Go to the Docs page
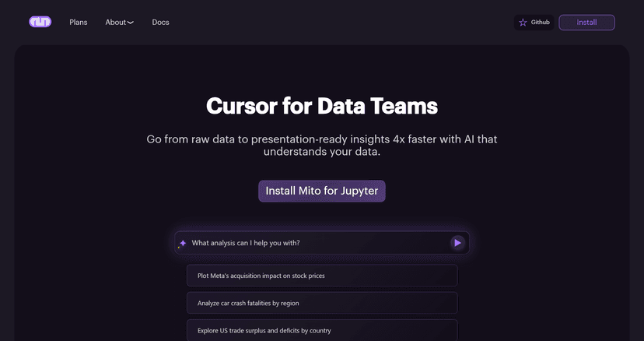Image resolution: width=644 pixels, height=341 pixels. (x=160, y=23)
